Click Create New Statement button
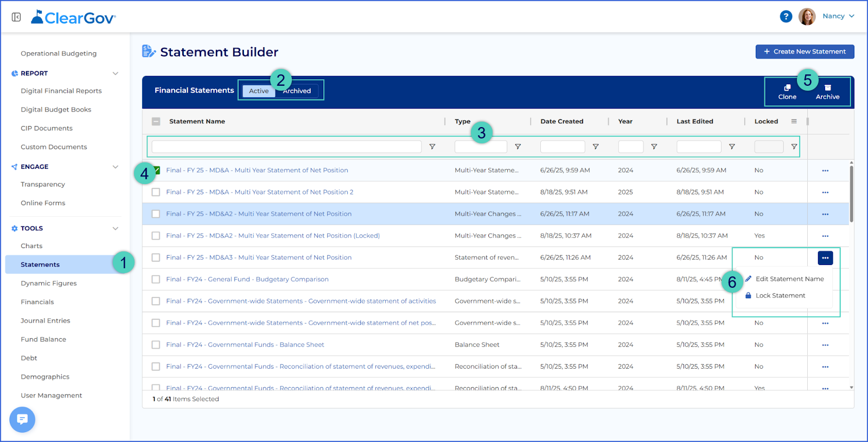868x442 pixels. tap(805, 52)
